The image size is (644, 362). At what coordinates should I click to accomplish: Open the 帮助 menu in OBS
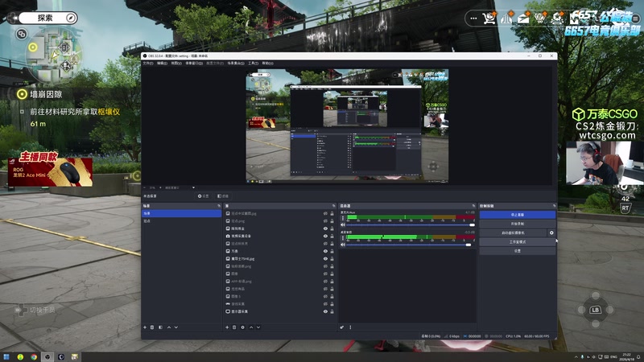point(267,64)
